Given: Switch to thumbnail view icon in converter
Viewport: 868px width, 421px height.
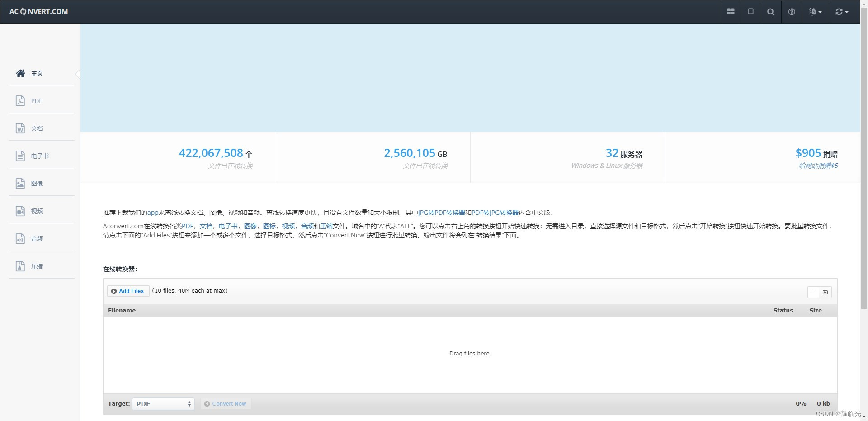Looking at the screenshot, I should pos(826,292).
